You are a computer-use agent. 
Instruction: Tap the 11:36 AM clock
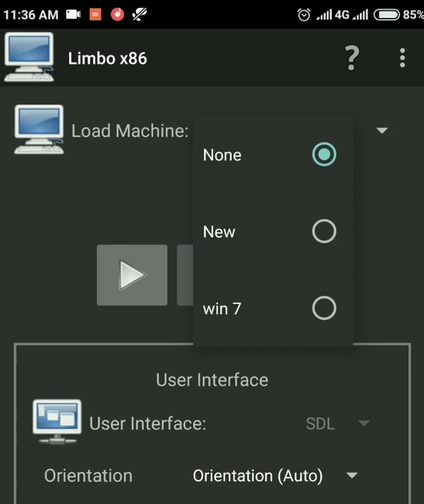click(31, 15)
